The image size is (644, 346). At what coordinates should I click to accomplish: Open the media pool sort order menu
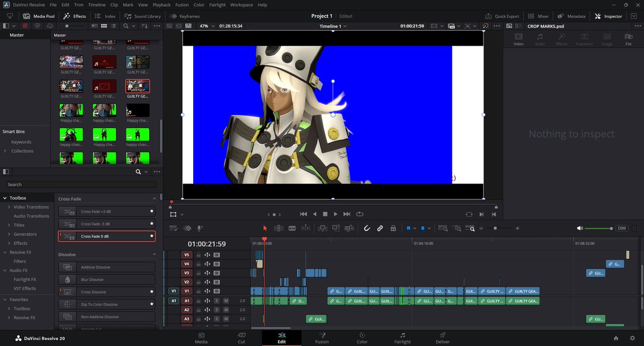(144, 26)
